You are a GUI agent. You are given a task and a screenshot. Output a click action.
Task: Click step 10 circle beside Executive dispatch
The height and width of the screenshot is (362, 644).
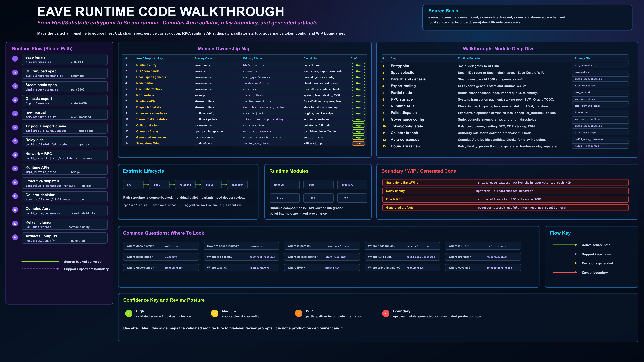tap(15, 183)
